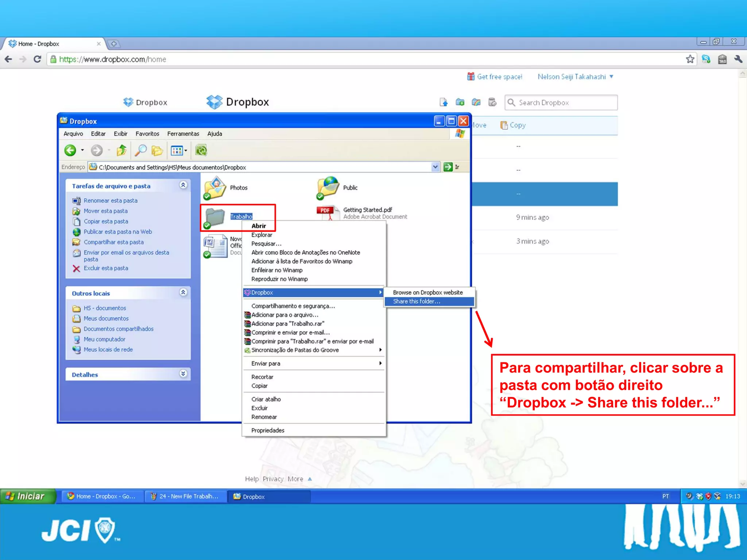747x560 pixels.
Task: Click the browser reload icon
Action: 37,59
